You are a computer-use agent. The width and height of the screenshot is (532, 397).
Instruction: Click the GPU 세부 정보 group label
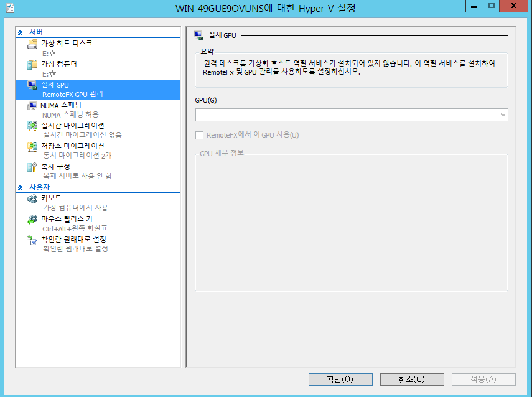click(x=222, y=153)
